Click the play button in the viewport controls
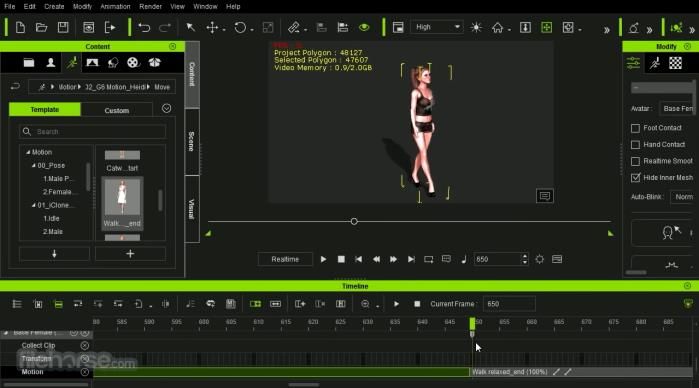Viewport: 699px width, 388px height. click(323, 259)
